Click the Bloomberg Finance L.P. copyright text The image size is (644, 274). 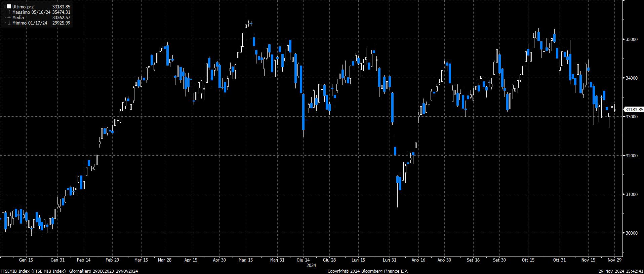(368, 271)
